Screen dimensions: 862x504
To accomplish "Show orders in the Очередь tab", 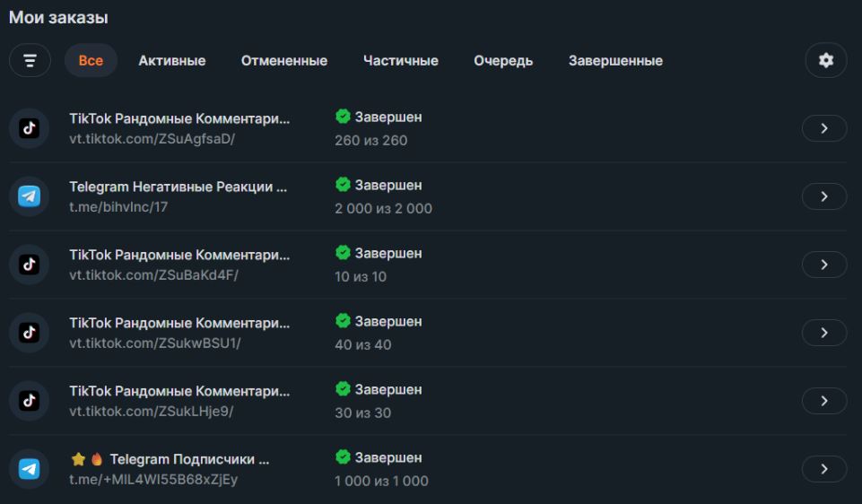I will (503, 61).
